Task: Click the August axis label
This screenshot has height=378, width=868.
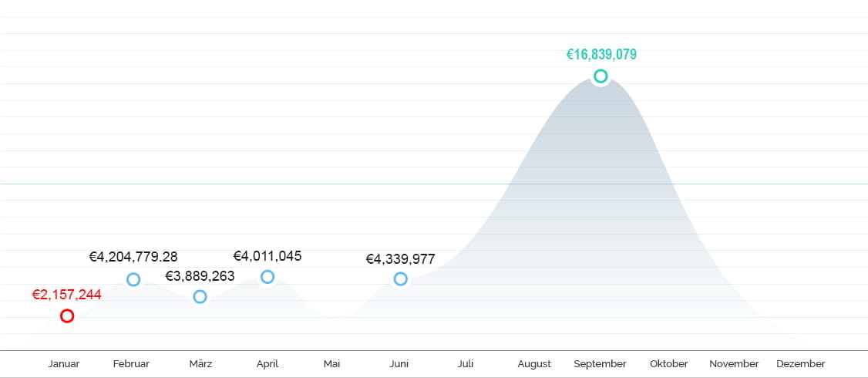Action: (534, 364)
